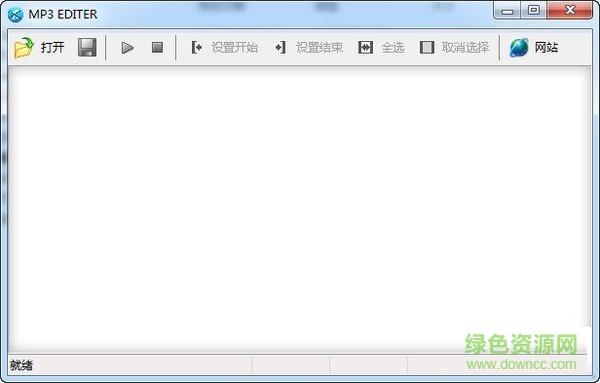Click the 全选 select-all icon

point(365,48)
